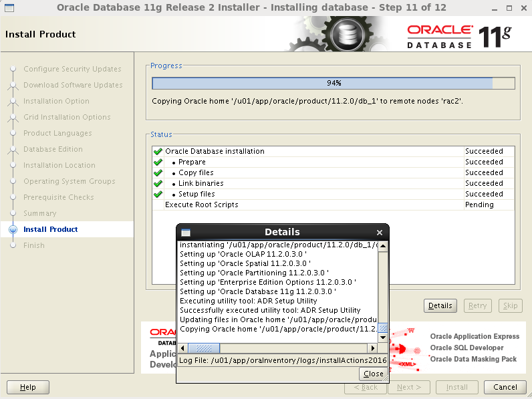Click 'Copying Oracle home' progress message
532x399 pixels.
click(307, 101)
